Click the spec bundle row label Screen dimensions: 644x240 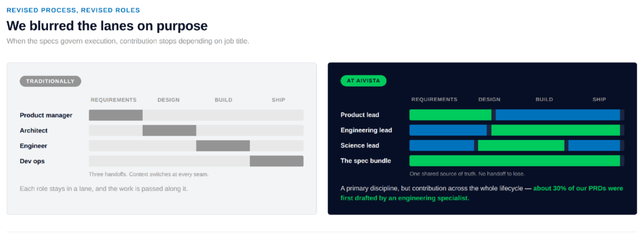click(x=365, y=161)
